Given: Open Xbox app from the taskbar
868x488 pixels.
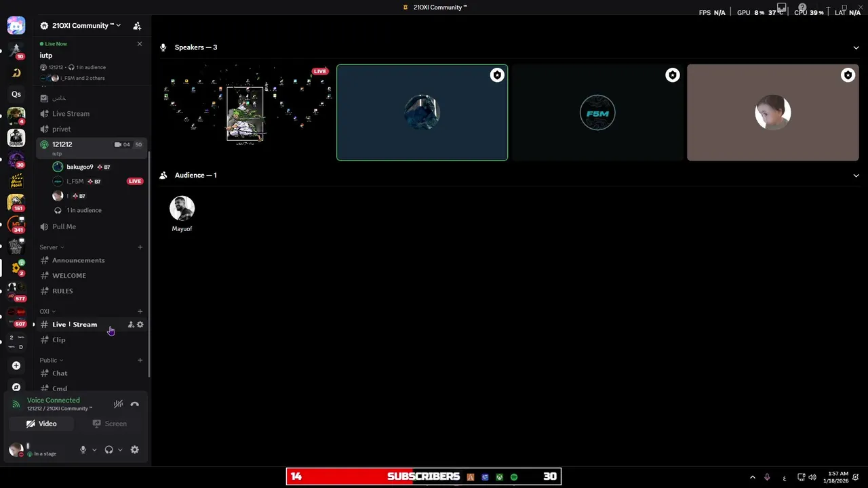Looking at the screenshot, I should click(500, 477).
